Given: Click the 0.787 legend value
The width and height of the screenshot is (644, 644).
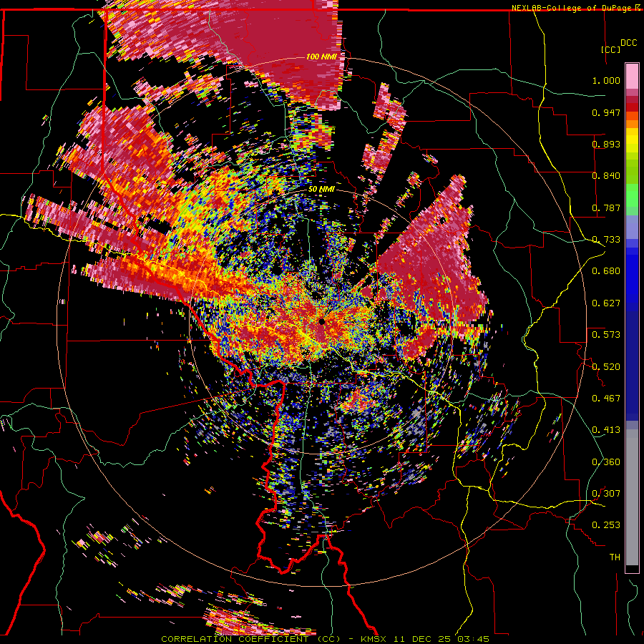Looking at the screenshot, I should tap(606, 208).
